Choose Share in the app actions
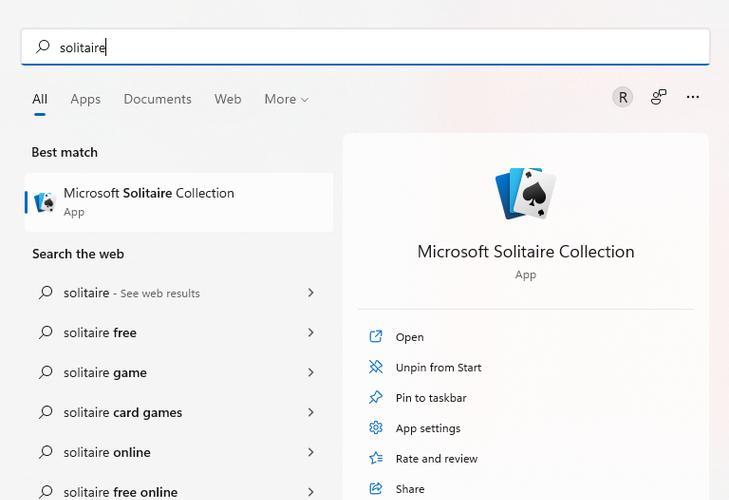 tap(410, 489)
